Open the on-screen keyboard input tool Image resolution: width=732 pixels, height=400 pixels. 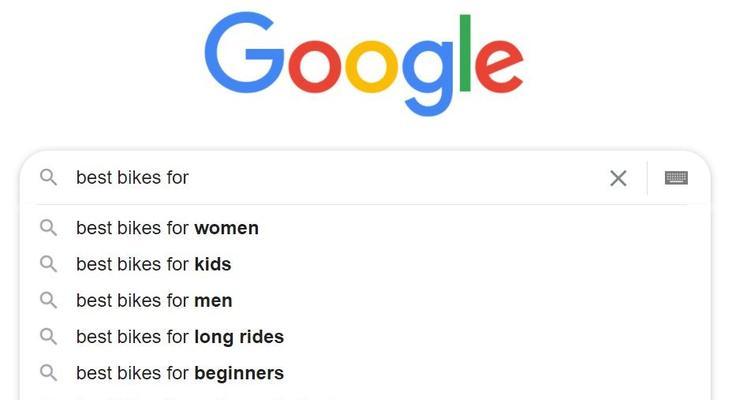tap(676, 178)
